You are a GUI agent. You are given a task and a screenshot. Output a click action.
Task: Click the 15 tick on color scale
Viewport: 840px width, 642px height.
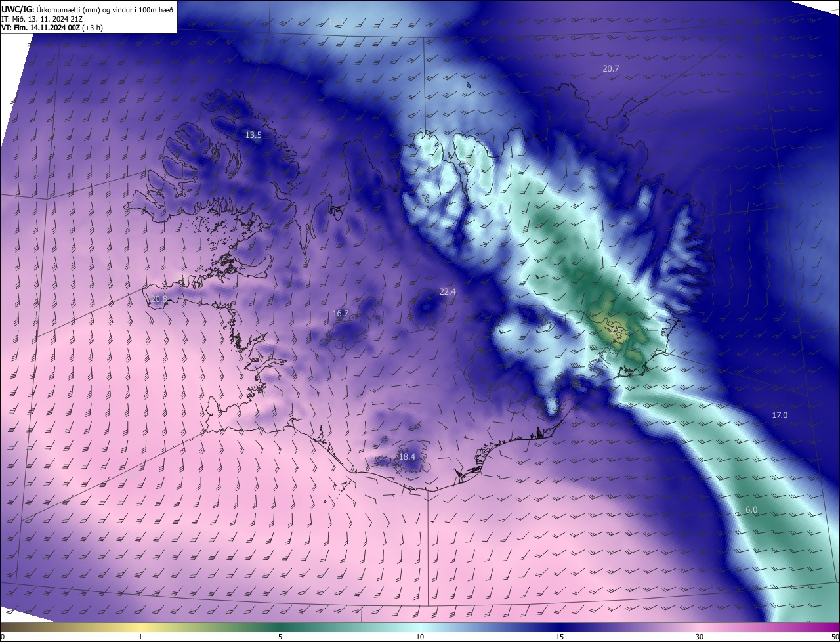560,637
